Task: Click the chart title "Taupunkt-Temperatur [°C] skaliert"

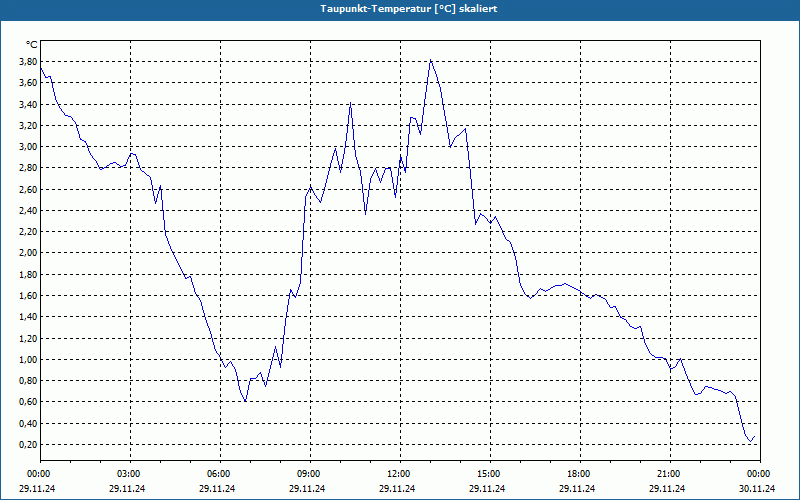Action: [409, 9]
